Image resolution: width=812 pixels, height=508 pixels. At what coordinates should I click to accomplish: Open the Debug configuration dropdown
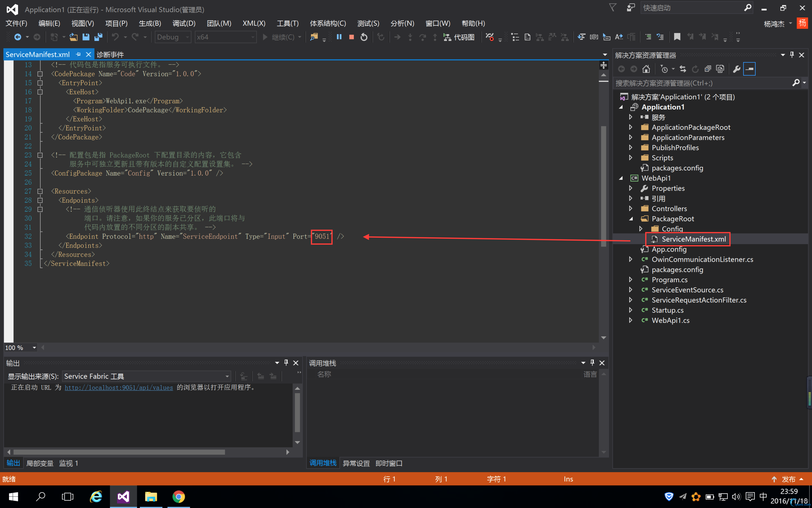click(173, 37)
